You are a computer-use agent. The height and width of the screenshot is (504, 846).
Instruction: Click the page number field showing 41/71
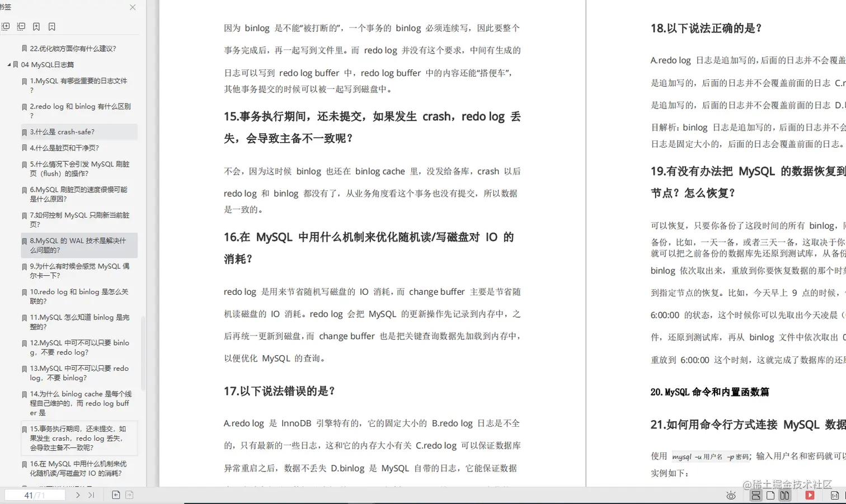coord(35,495)
